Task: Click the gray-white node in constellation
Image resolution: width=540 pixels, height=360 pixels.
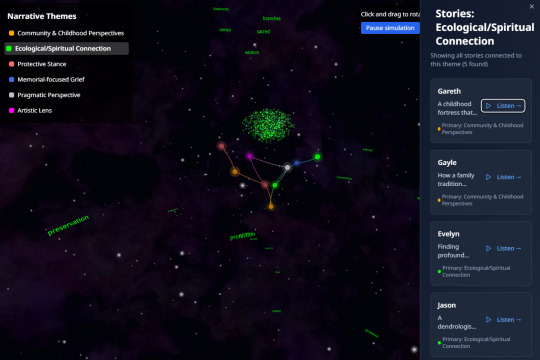Action: coord(287,168)
